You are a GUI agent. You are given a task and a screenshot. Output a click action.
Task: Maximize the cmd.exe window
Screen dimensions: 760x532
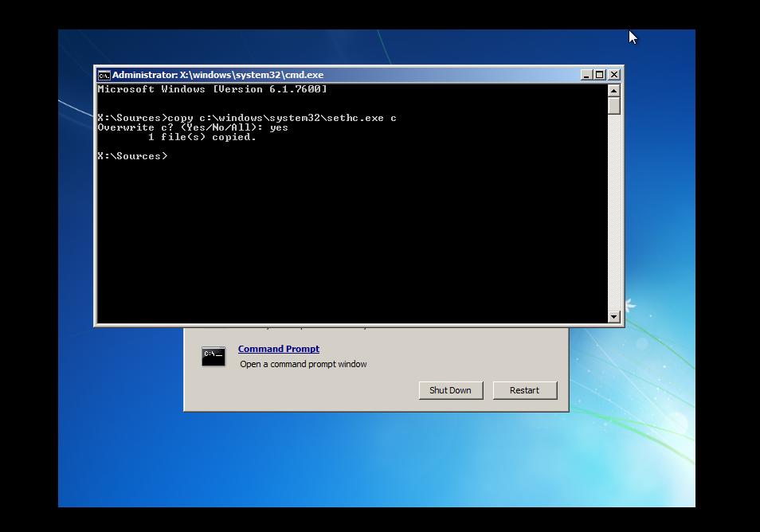600,75
